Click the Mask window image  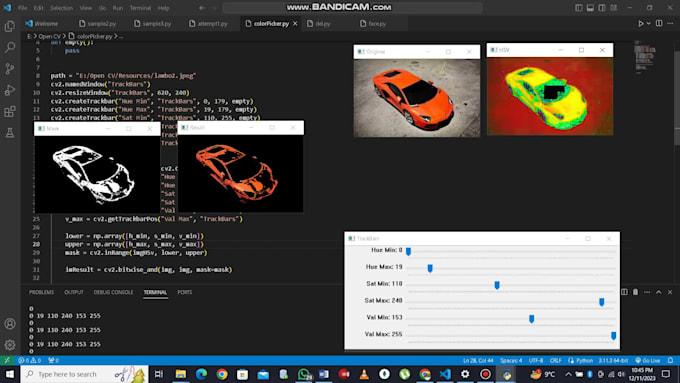pos(97,174)
